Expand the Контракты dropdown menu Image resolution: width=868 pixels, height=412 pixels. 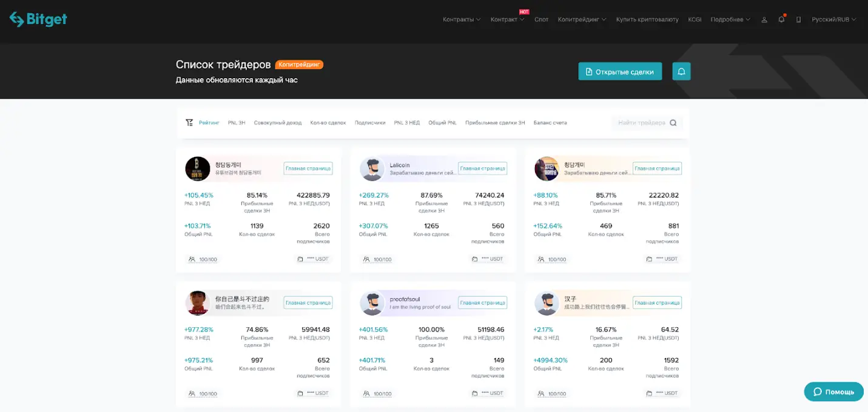tap(461, 19)
